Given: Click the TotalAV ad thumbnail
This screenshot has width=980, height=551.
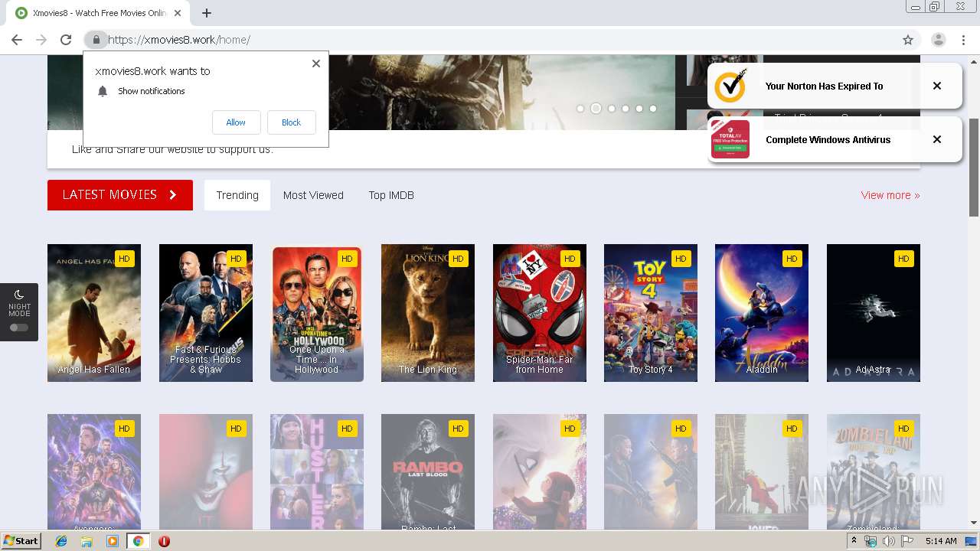Looking at the screenshot, I should [x=730, y=139].
